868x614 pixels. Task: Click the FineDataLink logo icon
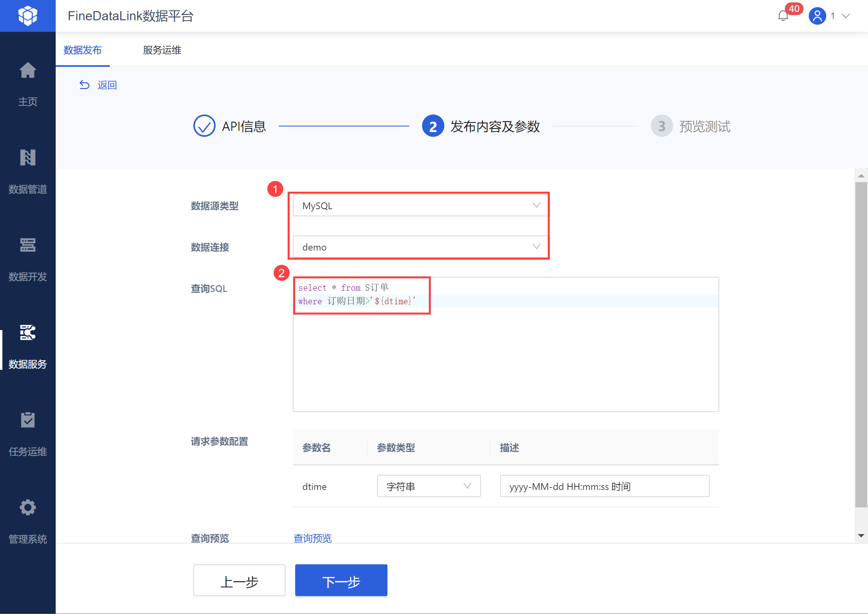coord(27,16)
